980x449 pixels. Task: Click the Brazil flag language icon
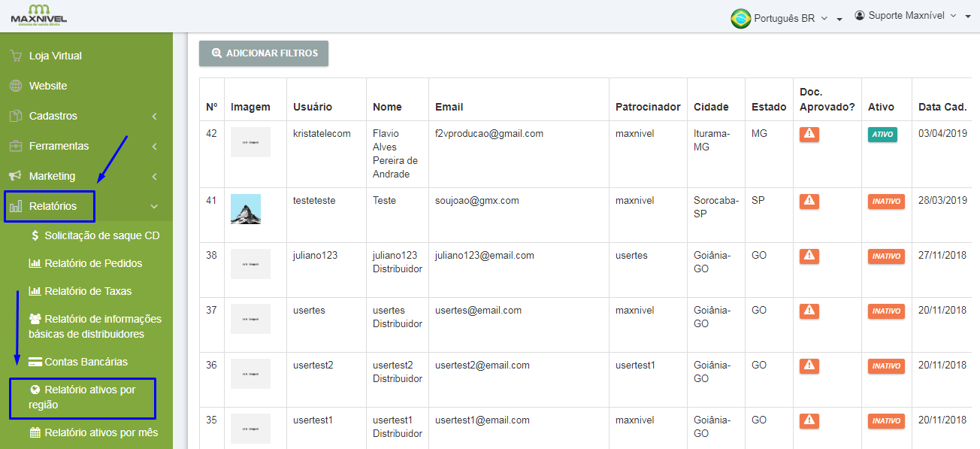click(740, 18)
